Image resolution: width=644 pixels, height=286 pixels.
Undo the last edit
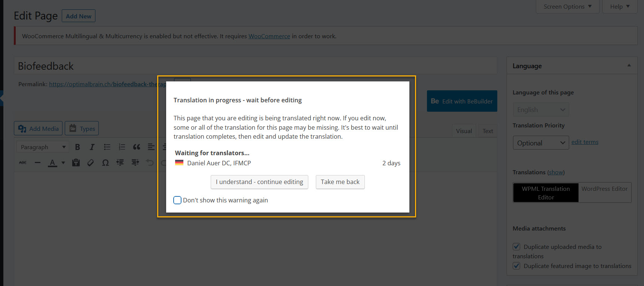(150, 162)
